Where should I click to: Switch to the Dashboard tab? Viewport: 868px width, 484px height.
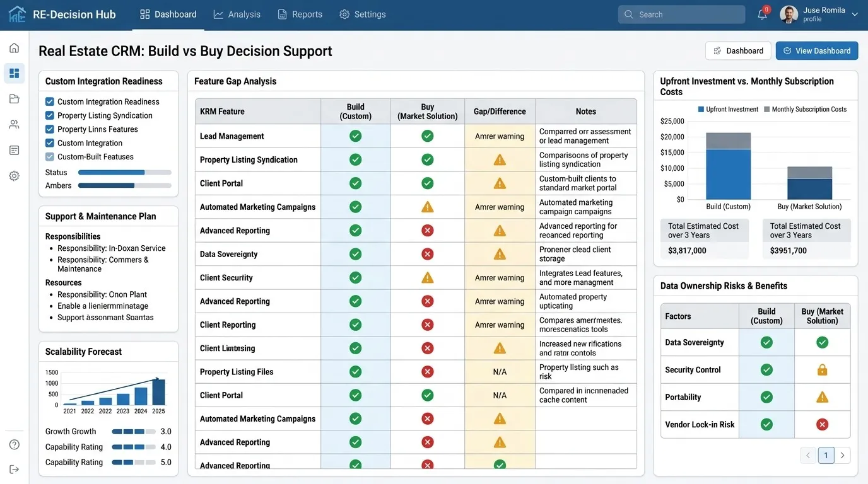tap(168, 14)
